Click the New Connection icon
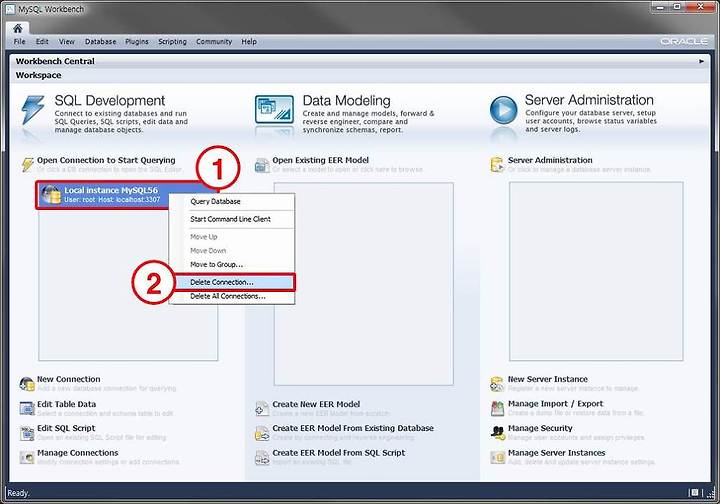 (x=27, y=384)
